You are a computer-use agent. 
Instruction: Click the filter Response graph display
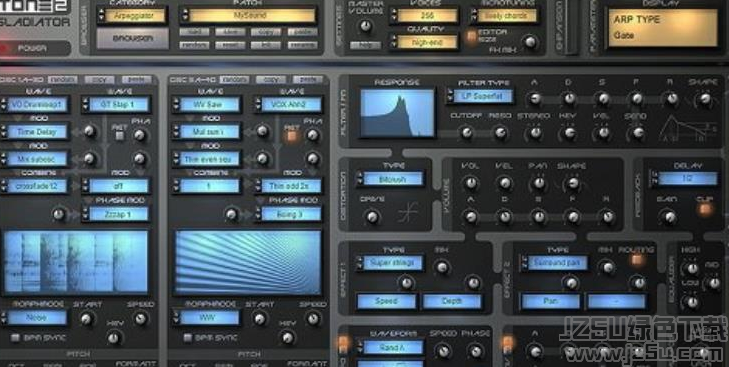pos(398,113)
